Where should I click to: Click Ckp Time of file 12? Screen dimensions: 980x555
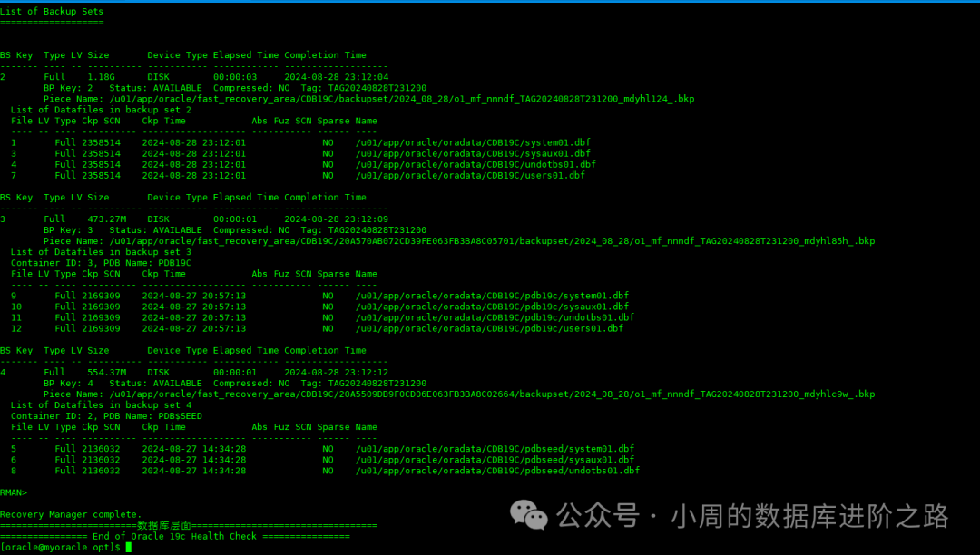point(194,328)
